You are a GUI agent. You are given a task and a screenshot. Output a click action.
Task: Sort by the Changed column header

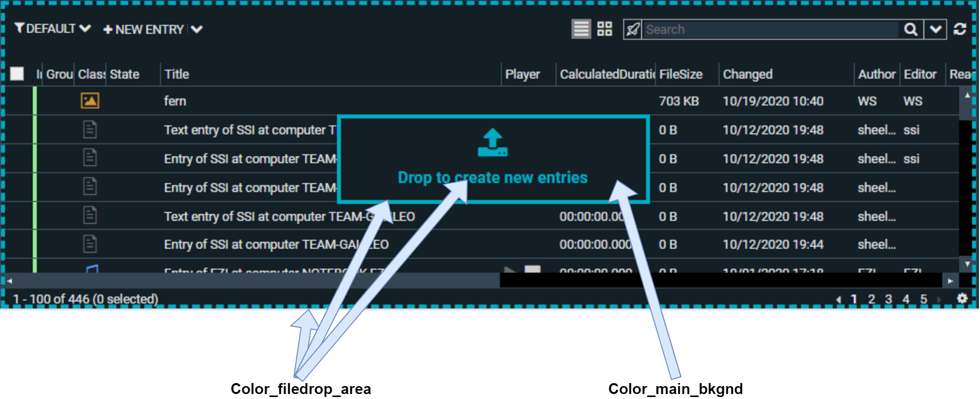[x=747, y=74]
